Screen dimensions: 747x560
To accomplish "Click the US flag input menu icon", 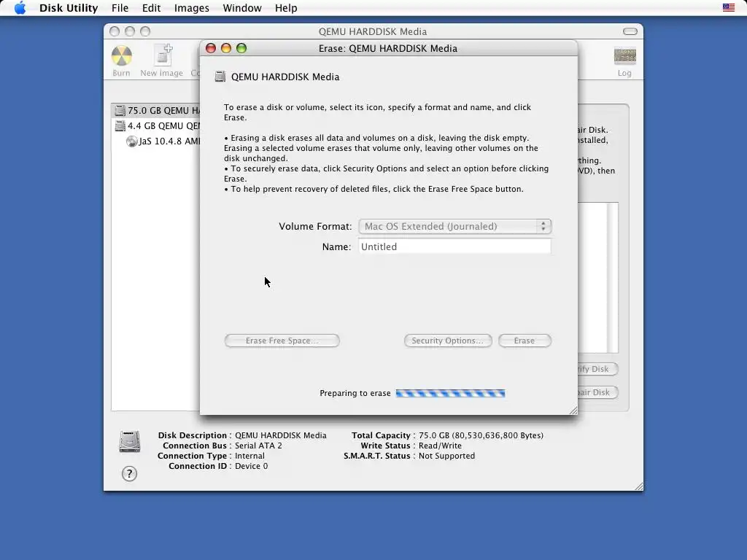I will pos(729,7).
